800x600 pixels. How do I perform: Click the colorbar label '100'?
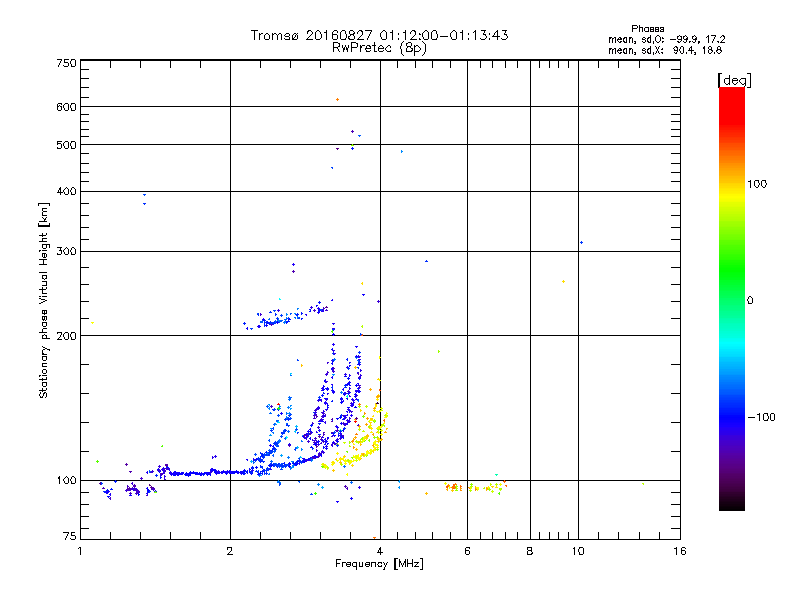757,184
